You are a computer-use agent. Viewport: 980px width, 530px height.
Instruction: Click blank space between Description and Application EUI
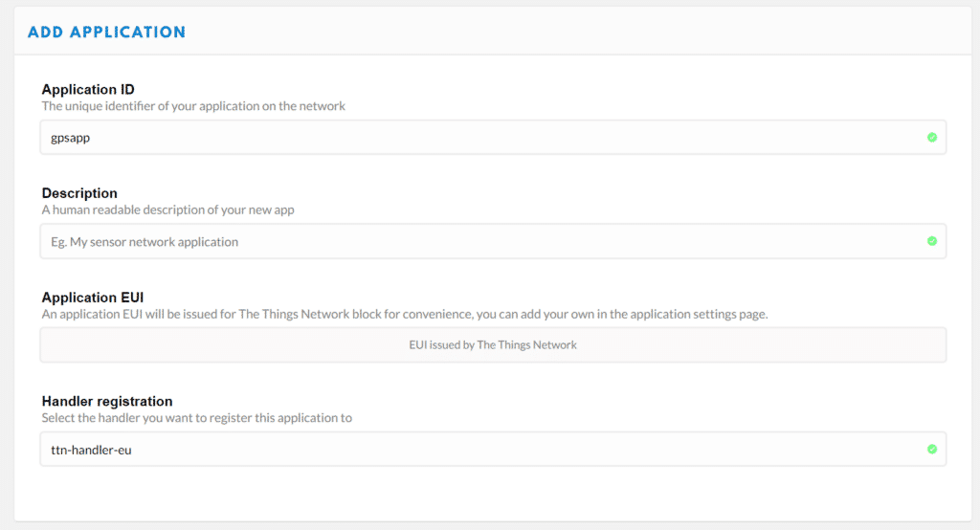tap(493, 274)
